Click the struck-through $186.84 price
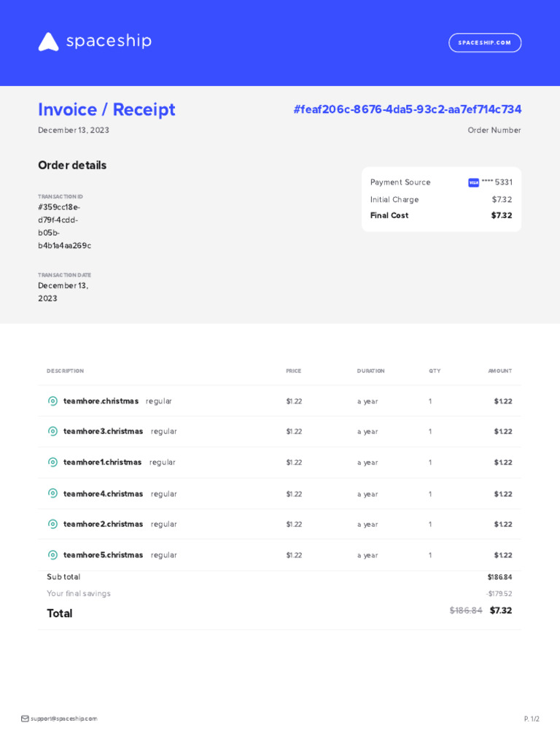560x747 pixels. [466, 611]
